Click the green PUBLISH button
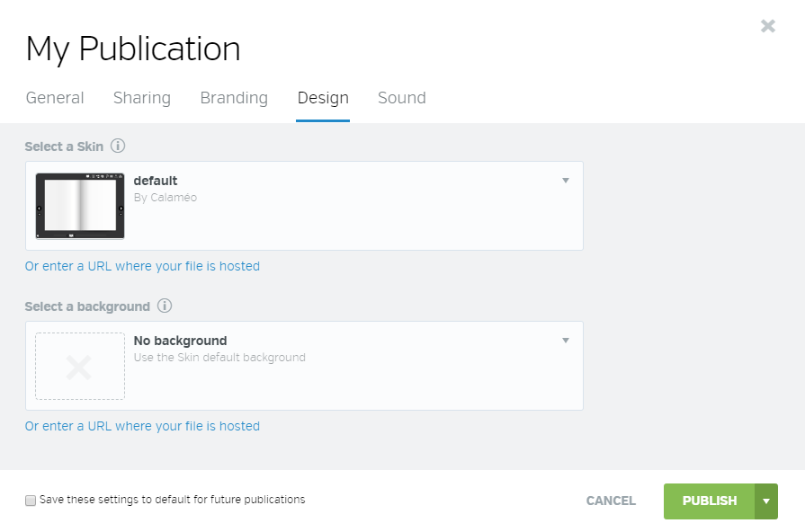 (x=709, y=501)
